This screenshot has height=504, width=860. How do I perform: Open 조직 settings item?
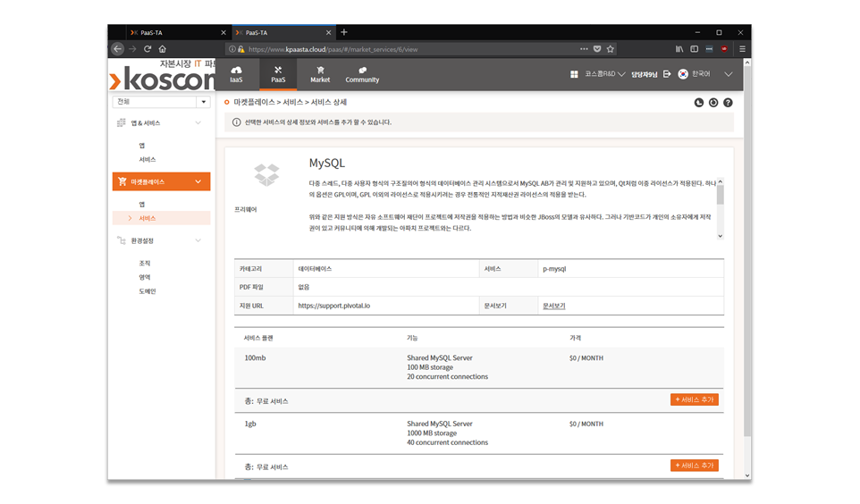click(x=144, y=264)
